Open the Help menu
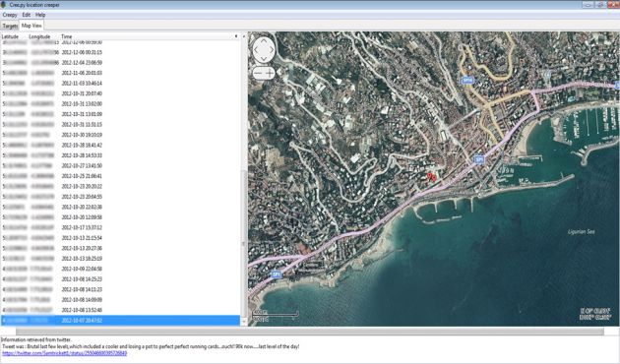The width and height of the screenshot is (620, 364). pos(40,15)
